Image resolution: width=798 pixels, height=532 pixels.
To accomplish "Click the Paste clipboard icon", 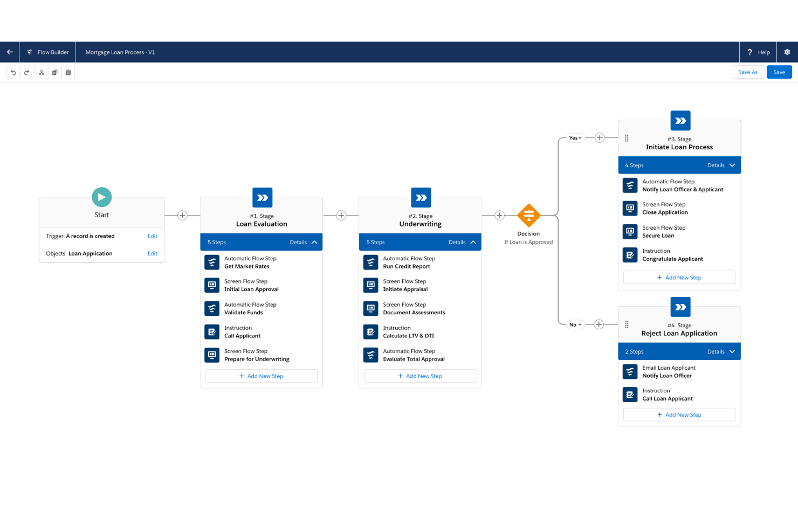I will [x=68, y=72].
